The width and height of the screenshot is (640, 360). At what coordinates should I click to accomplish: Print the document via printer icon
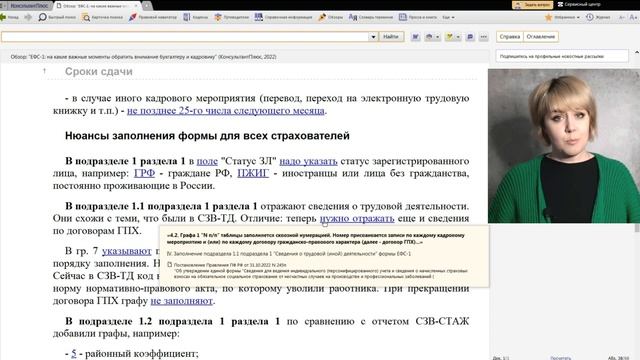[x=429, y=37]
